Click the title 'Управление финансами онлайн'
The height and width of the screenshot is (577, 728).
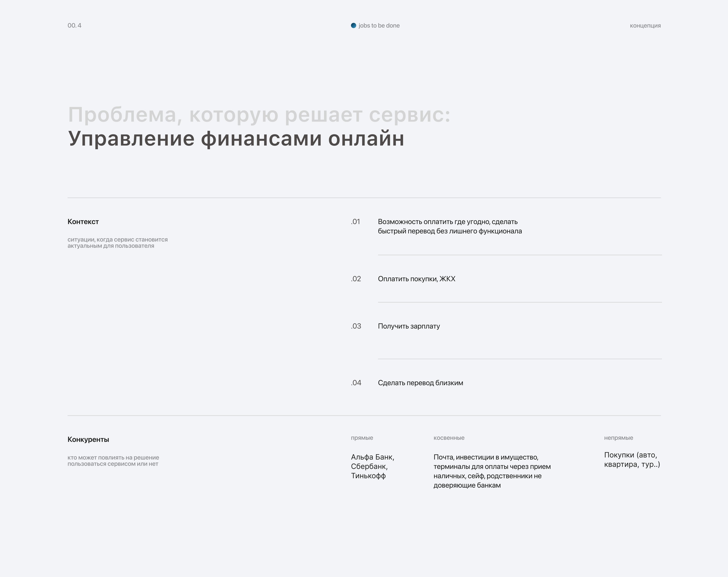[x=236, y=139]
